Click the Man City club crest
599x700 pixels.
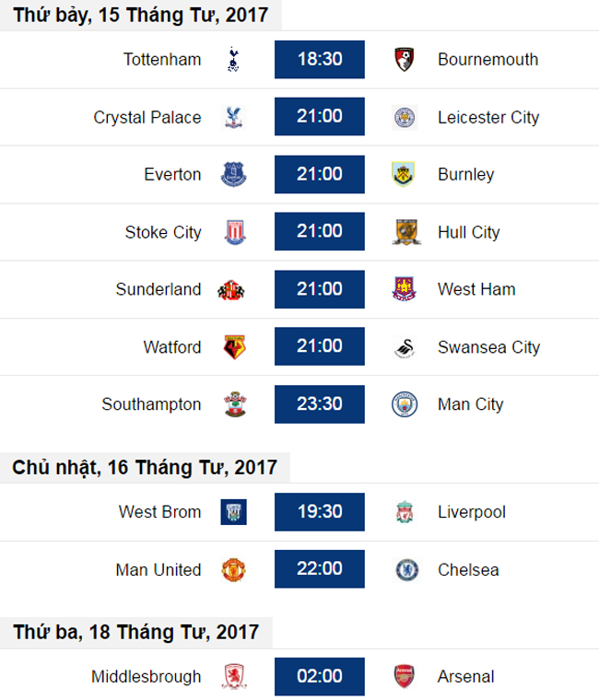[405, 404]
